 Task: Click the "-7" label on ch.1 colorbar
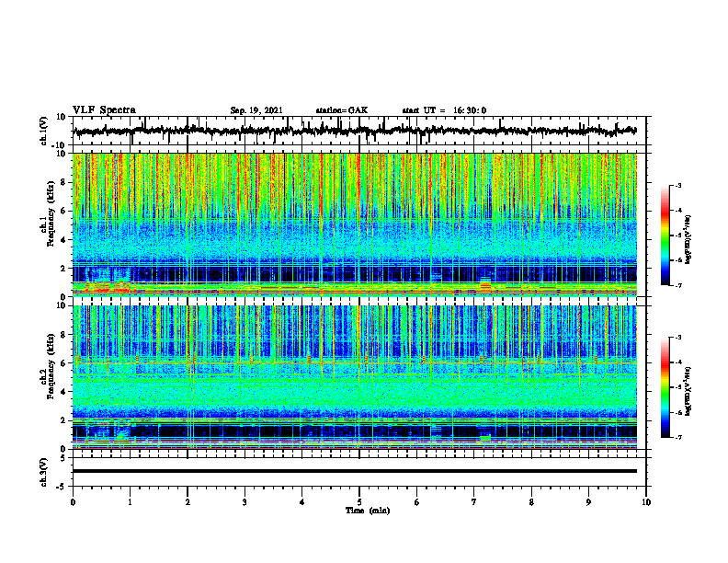677,285
